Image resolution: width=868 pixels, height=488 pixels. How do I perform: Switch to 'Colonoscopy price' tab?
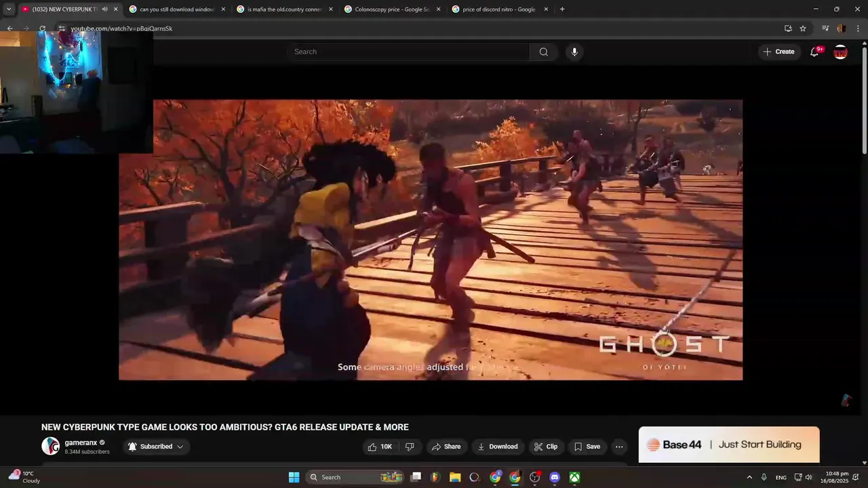click(x=392, y=9)
